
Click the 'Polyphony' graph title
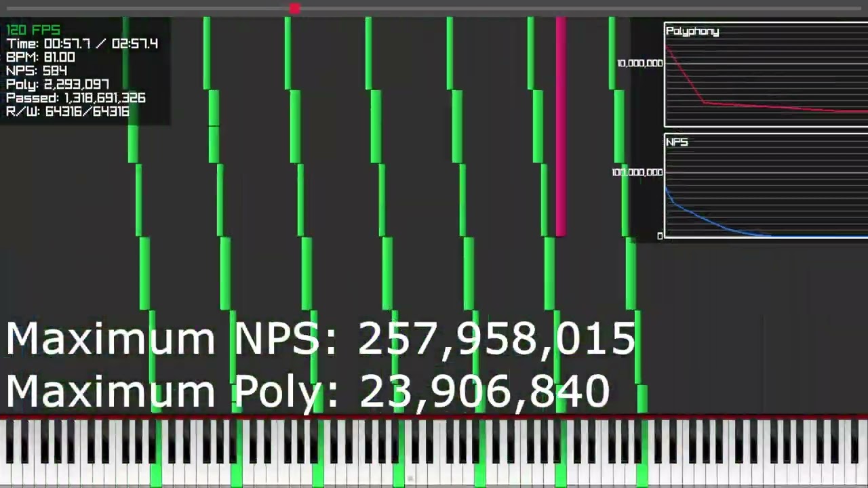point(692,31)
